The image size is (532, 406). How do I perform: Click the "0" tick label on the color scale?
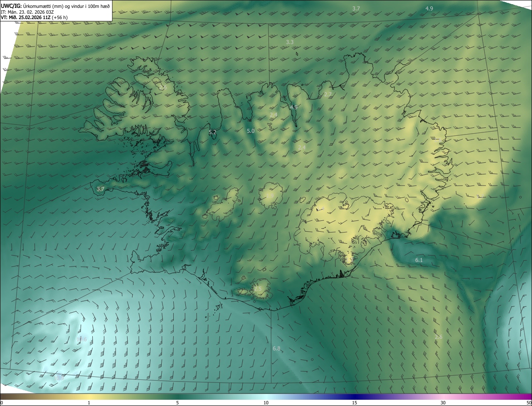point(2,403)
